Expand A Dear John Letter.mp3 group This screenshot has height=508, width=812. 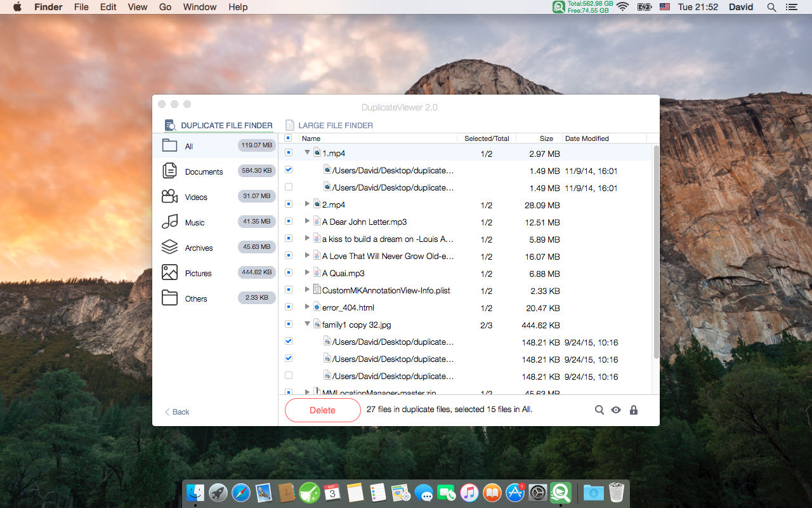[307, 221]
